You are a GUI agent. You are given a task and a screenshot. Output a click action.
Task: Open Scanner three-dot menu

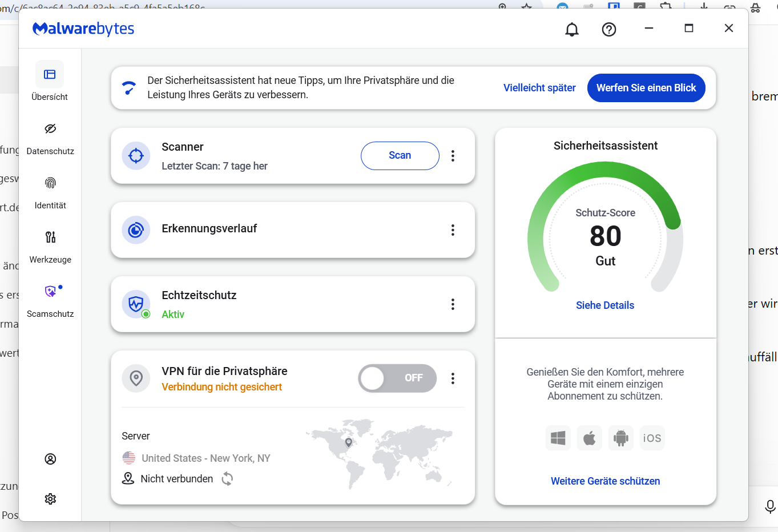click(453, 156)
